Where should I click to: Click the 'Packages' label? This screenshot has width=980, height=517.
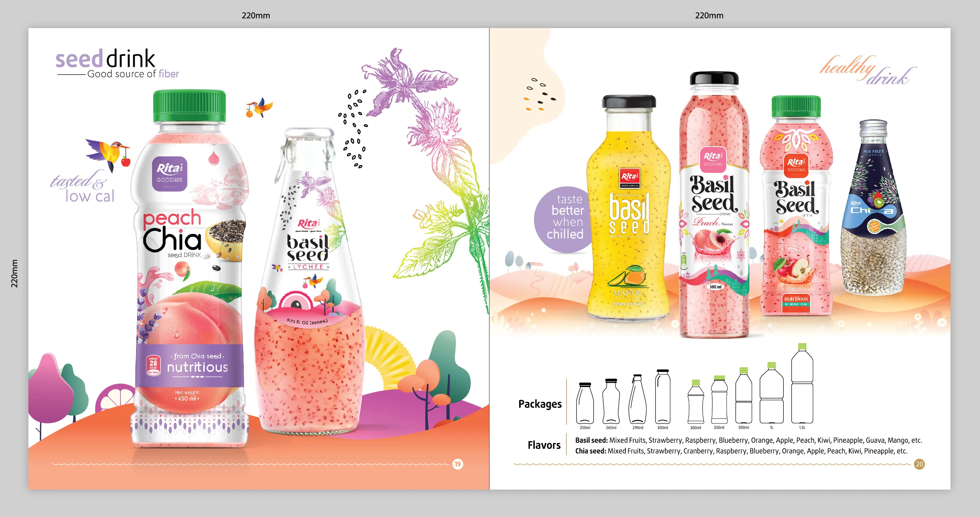pyautogui.click(x=539, y=404)
